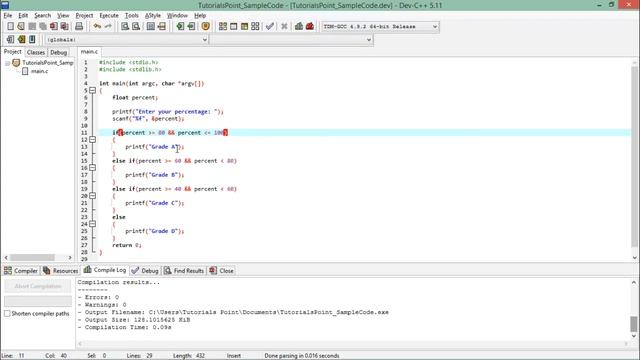Screen dimensions: 640x360
Task: Click the Print toolbar icon
Action: (79, 27)
